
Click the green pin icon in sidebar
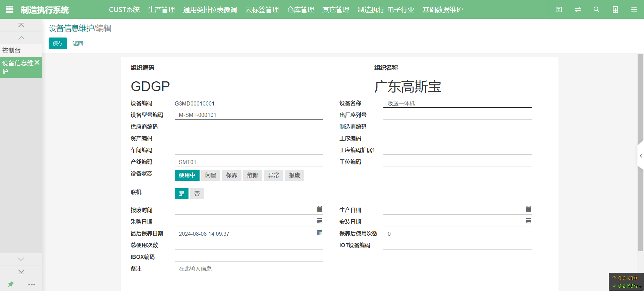coord(11,284)
